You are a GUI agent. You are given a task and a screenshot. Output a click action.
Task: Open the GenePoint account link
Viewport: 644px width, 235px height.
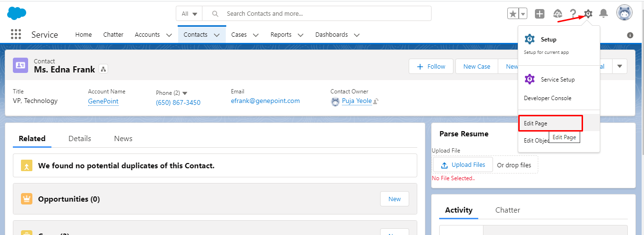(x=103, y=101)
